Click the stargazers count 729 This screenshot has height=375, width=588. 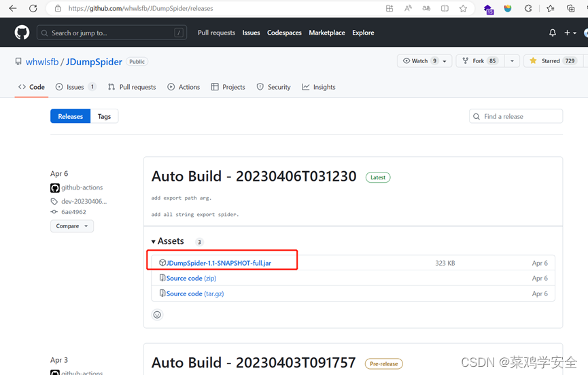tap(570, 60)
